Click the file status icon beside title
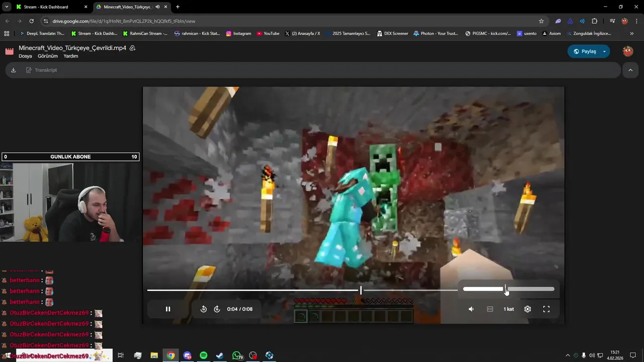This screenshot has width=644, height=362. (132, 48)
